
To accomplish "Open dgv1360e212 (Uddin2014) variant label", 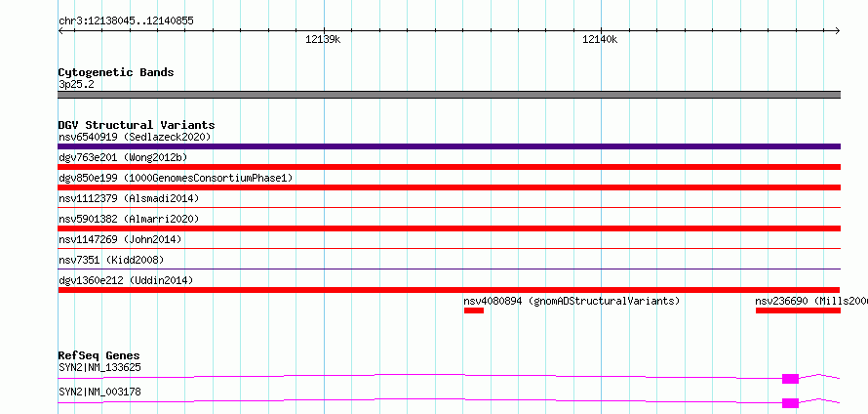I will click(126, 280).
